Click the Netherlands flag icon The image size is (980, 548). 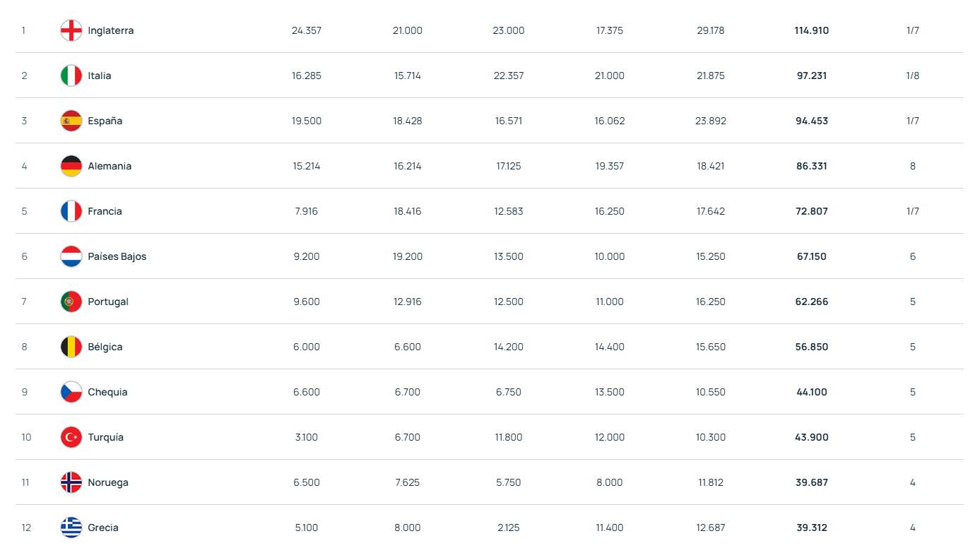pos(71,256)
